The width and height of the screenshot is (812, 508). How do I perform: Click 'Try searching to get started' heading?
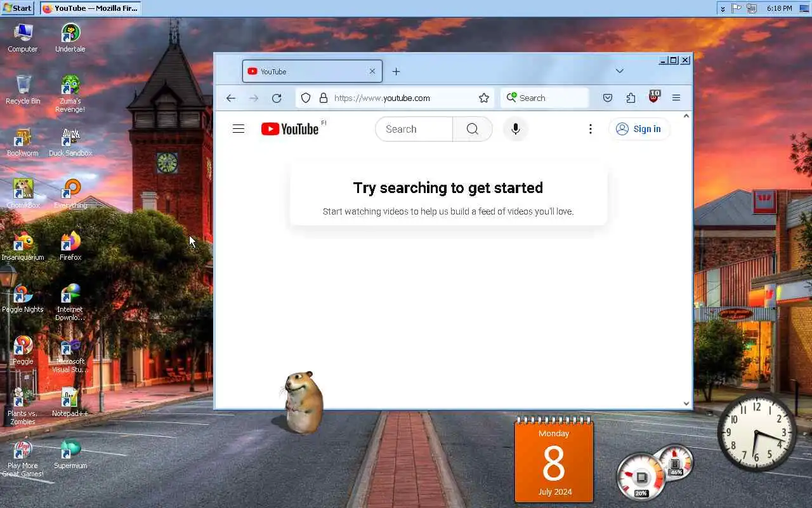448,188
